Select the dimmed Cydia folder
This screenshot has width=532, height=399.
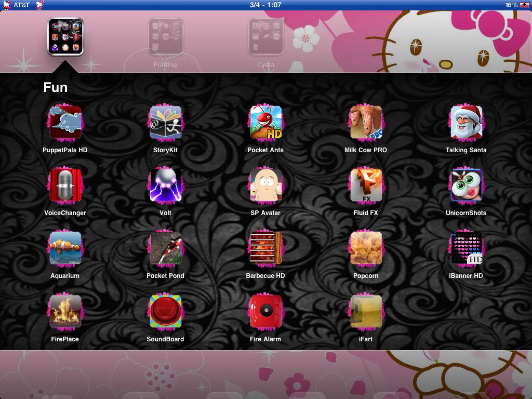[x=265, y=37]
